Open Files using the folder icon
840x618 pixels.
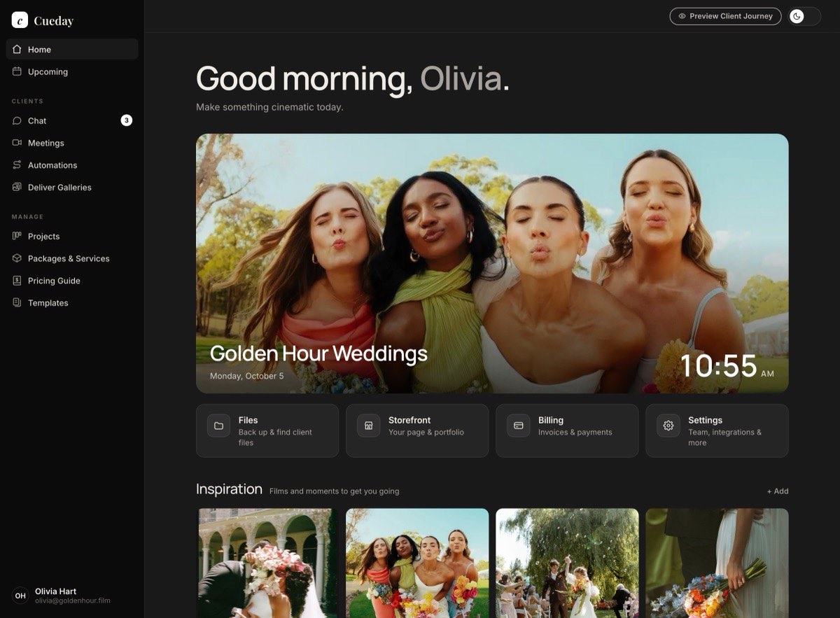pyautogui.click(x=218, y=426)
